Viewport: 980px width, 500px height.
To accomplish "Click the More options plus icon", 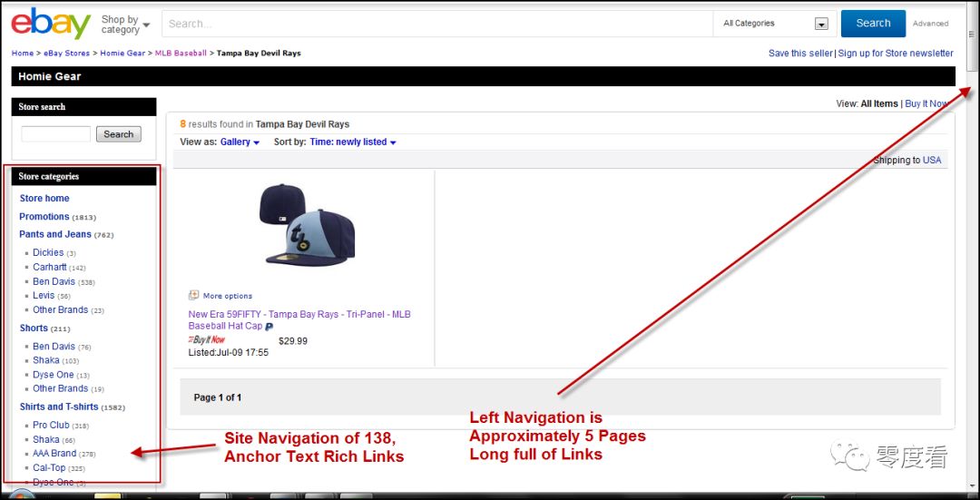I will tap(194, 295).
